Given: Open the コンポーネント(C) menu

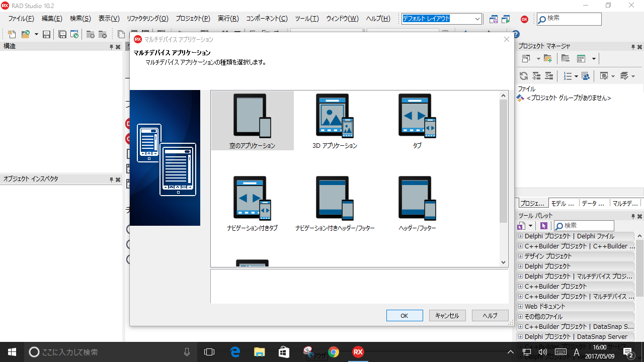Looking at the screenshot, I should point(267,19).
